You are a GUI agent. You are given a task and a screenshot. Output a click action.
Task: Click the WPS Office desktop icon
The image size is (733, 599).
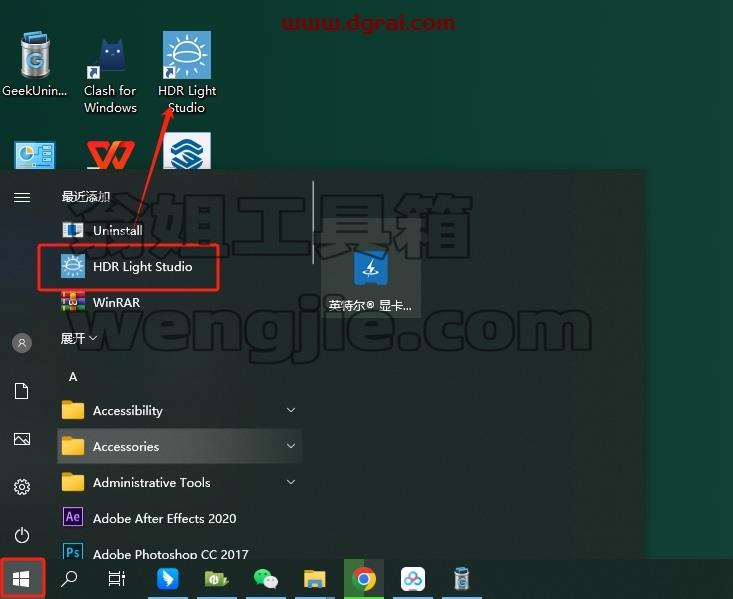[x=110, y=154]
